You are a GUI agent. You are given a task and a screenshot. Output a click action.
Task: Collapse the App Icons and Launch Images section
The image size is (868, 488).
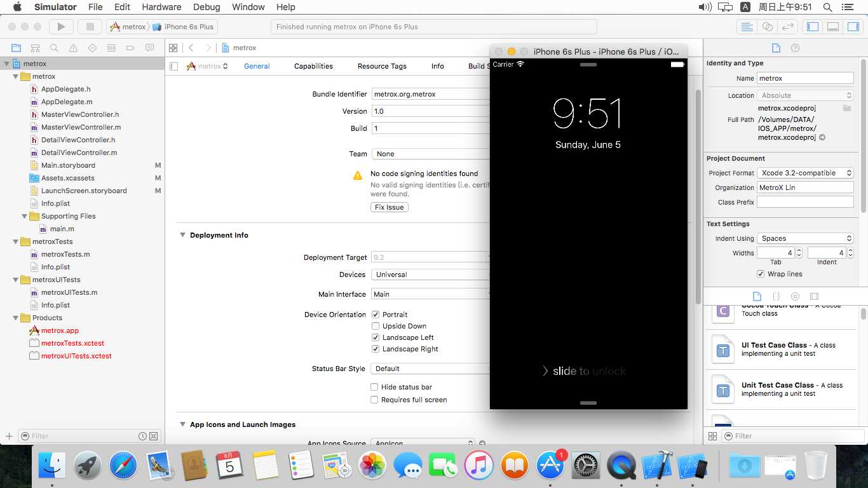tap(182, 424)
